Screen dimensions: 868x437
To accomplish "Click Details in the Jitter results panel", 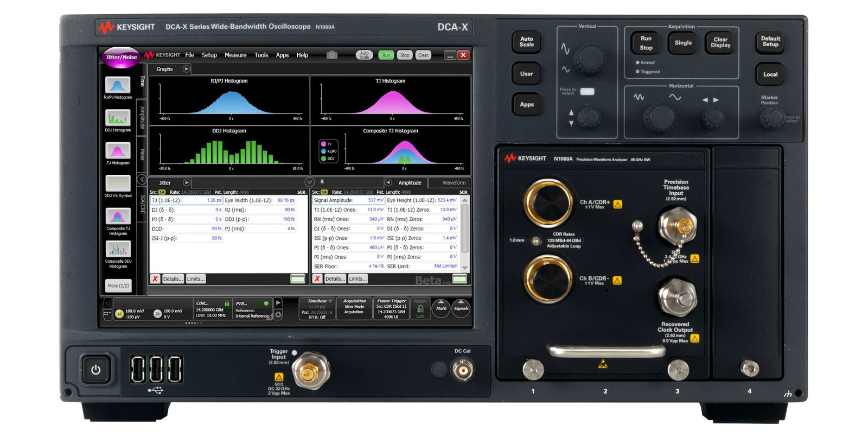I will point(173,278).
